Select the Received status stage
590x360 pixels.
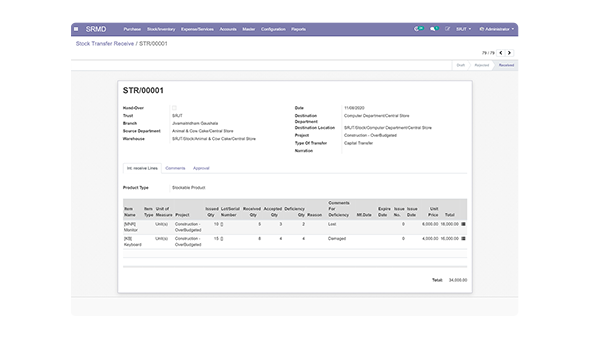pos(506,65)
